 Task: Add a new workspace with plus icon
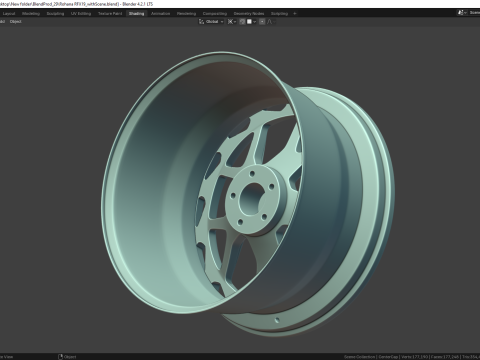point(295,14)
